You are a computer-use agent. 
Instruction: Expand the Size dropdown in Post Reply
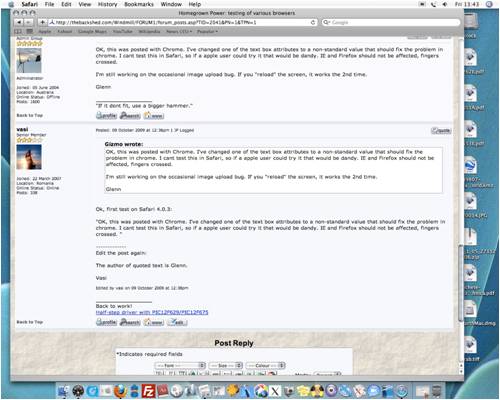point(226,365)
